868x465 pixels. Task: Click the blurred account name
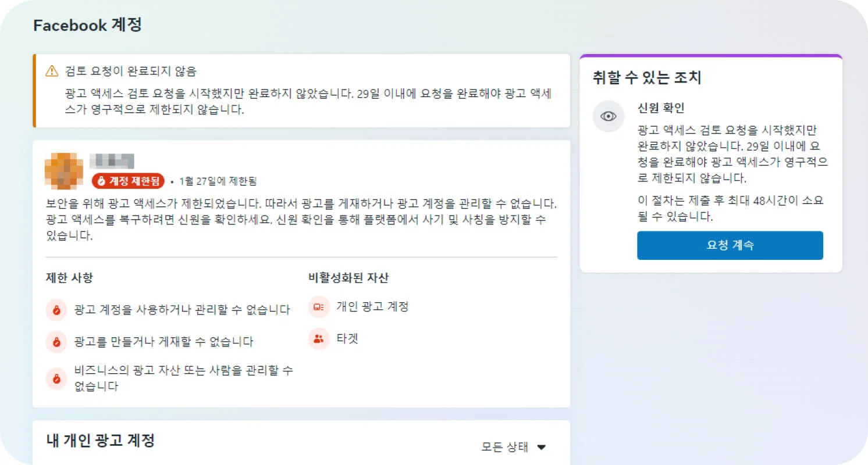[112, 161]
